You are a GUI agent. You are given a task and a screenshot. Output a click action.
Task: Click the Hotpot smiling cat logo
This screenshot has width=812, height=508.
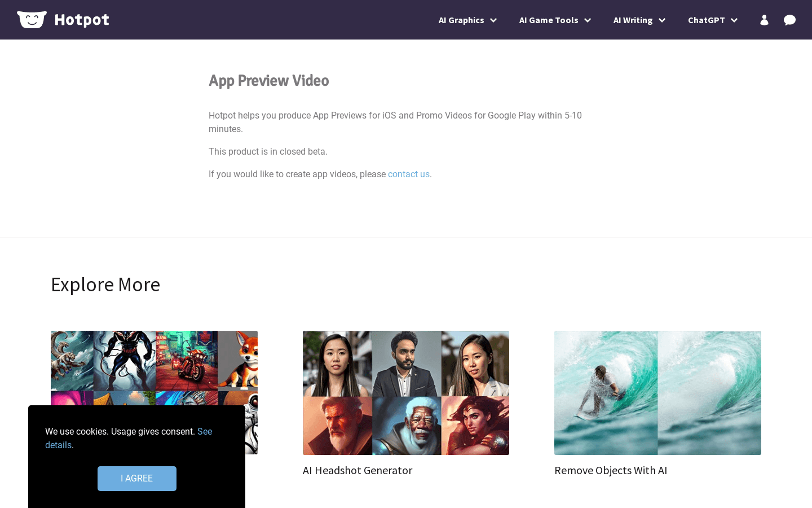point(32,19)
